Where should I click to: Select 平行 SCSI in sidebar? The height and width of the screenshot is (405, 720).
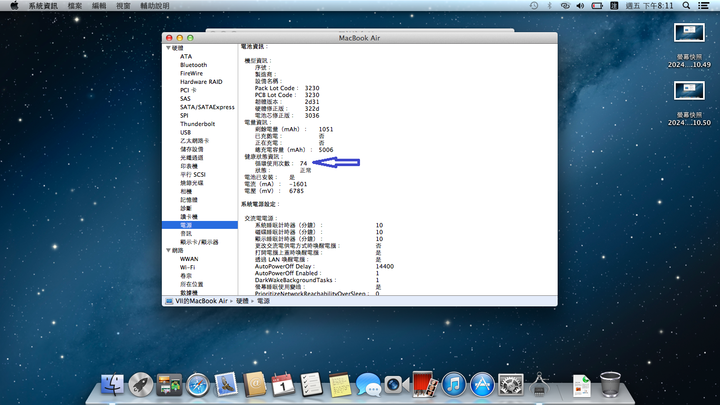click(x=193, y=174)
